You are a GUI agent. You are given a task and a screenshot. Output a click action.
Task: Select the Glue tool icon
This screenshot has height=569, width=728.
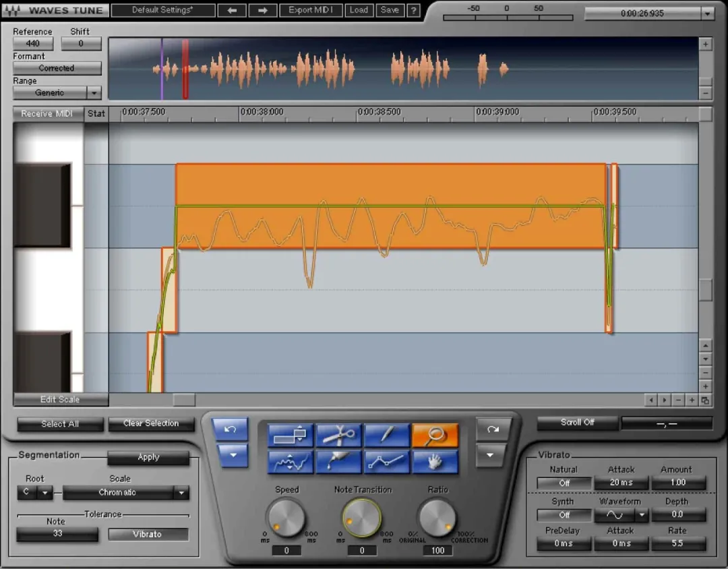339,462
